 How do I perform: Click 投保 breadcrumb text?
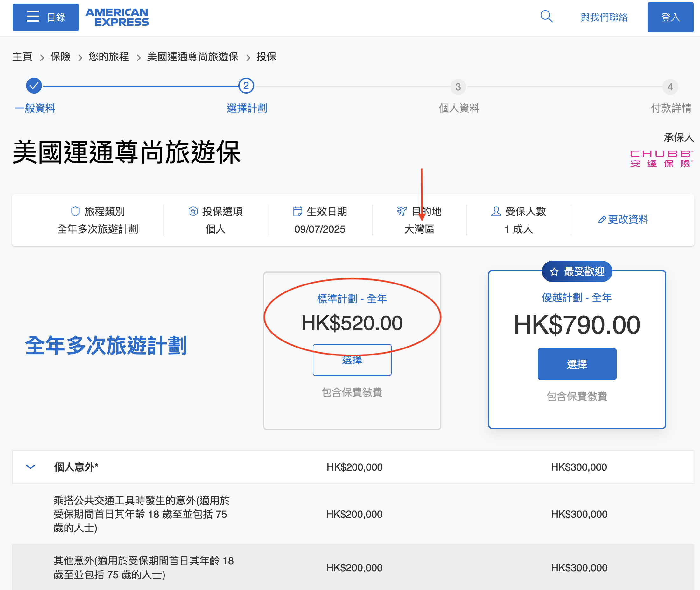[267, 57]
